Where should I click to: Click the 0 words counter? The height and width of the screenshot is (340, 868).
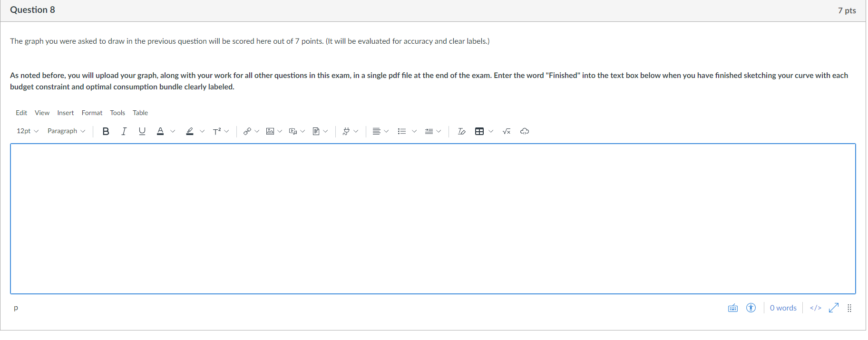coord(783,308)
